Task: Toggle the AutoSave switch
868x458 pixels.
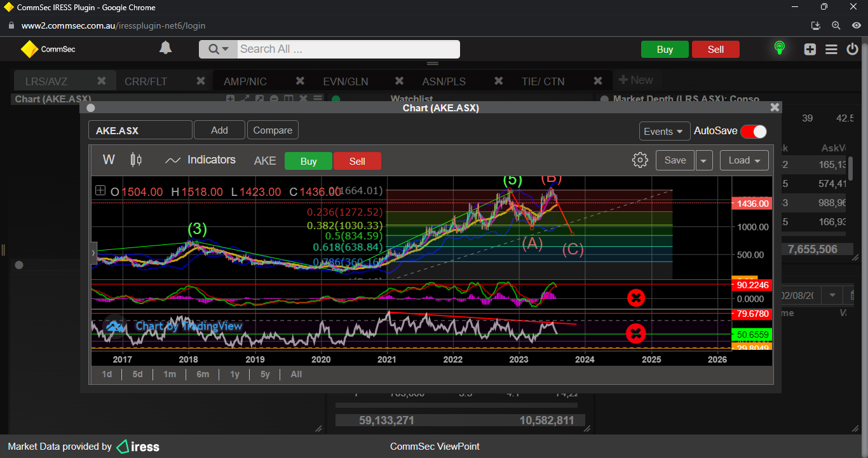Action: click(x=754, y=131)
